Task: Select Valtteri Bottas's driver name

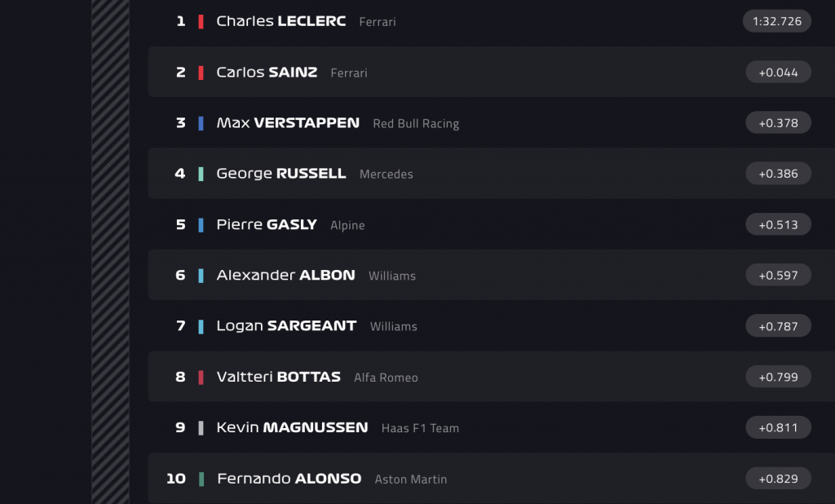Action: click(x=278, y=377)
